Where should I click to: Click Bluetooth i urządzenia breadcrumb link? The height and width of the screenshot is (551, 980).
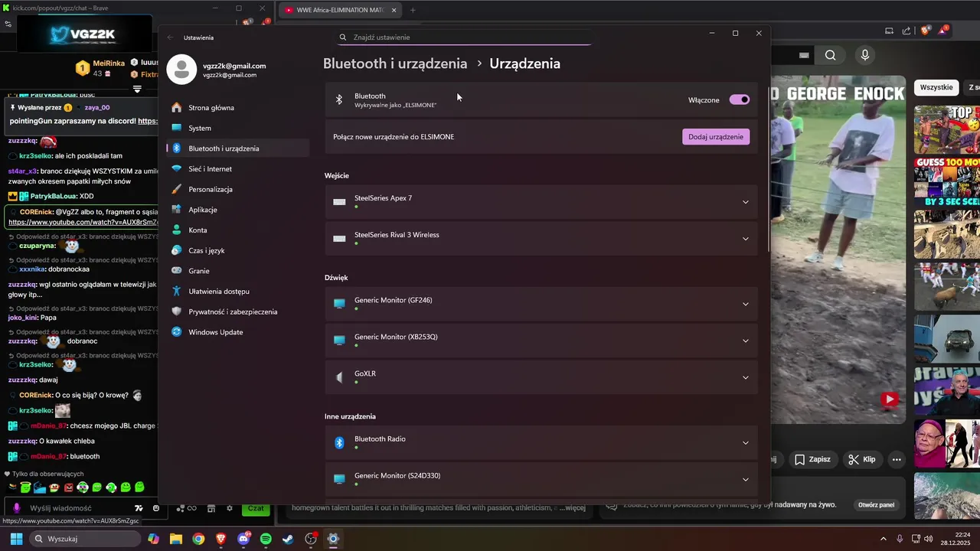pyautogui.click(x=395, y=64)
